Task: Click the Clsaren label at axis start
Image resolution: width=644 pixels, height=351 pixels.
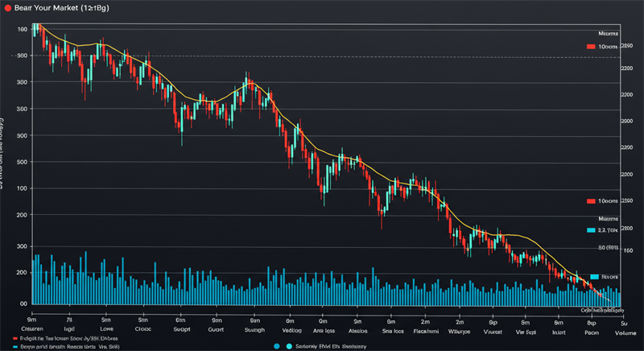Action: 34,330
